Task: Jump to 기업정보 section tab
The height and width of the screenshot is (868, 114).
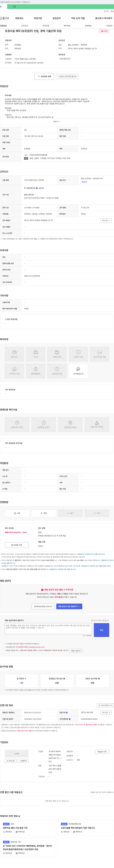Action: pyautogui.click(x=109, y=26)
